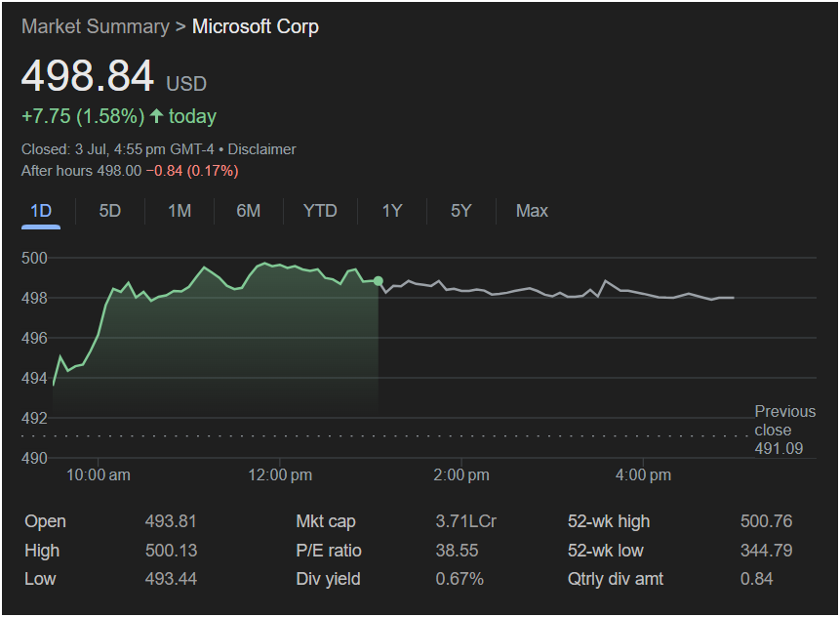The width and height of the screenshot is (840, 617).
Task: Switch to the YTD time range tab
Action: 320,211
